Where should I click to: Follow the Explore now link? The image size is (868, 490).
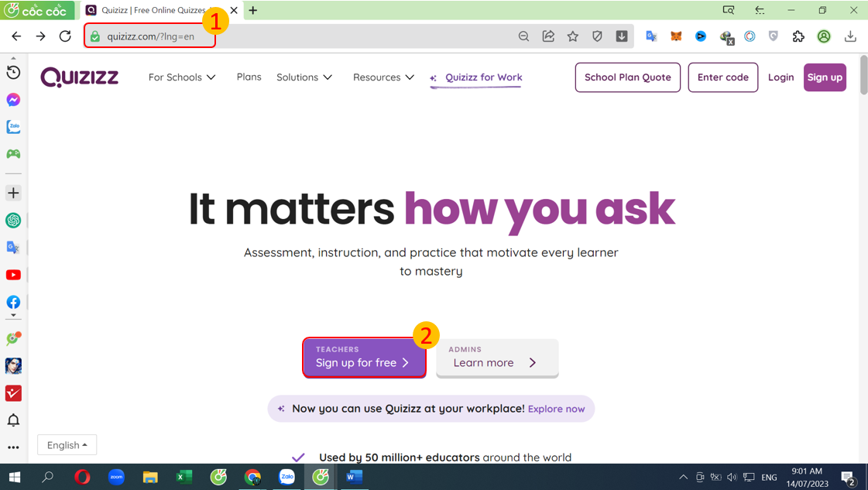point(556,409)
